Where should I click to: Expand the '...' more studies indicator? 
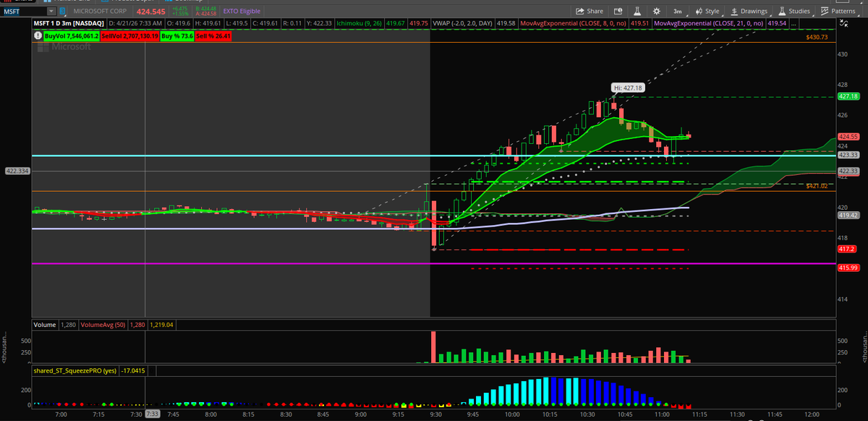click(793, 23)
